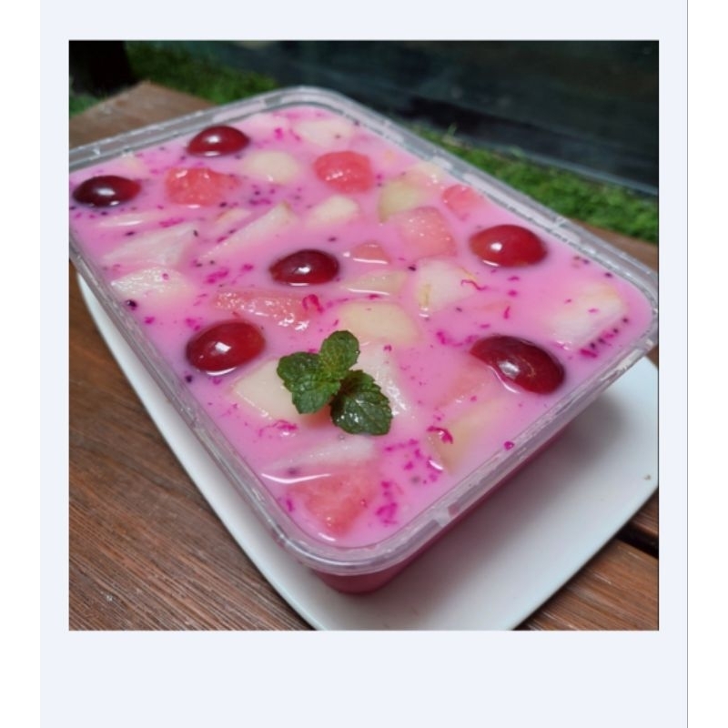The image size is (728, 728).
Task: Click the light blue margin below the photo
Action: 363,679
